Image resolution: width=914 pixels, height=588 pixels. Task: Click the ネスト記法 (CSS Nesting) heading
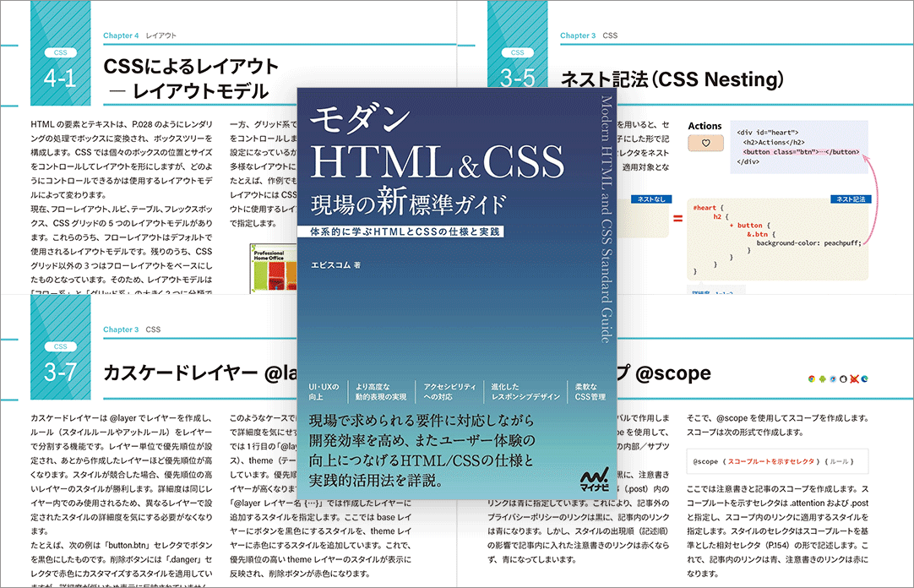672,80
